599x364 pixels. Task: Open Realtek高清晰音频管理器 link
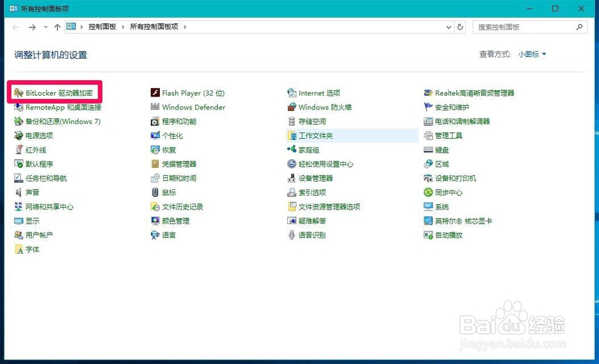474,93
